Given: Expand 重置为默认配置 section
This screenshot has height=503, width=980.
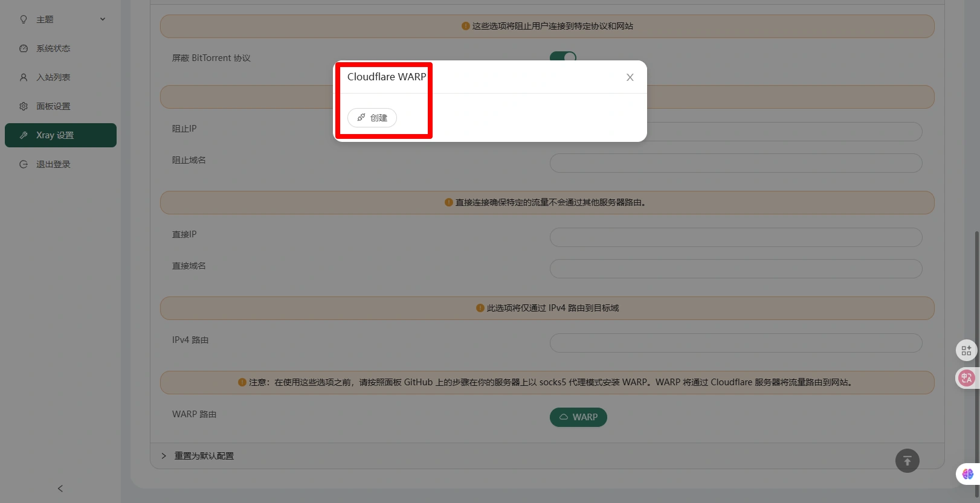Looking at the screenshot, I should coord(204,456).
